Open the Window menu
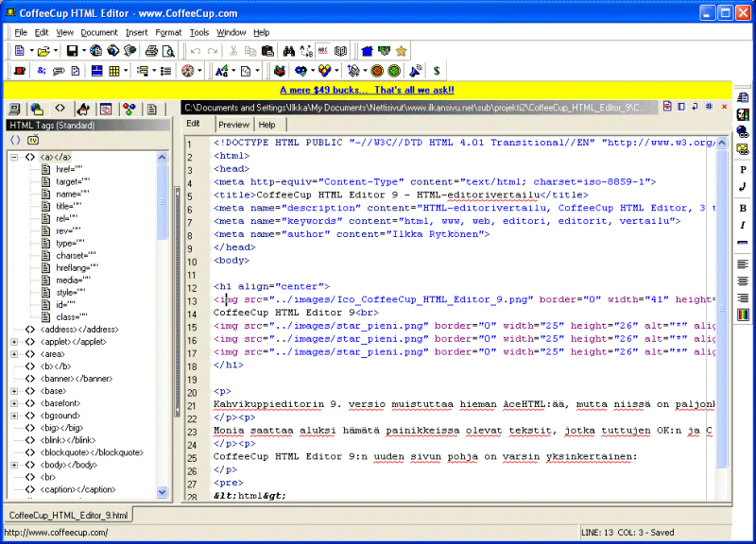 [231, 32]
